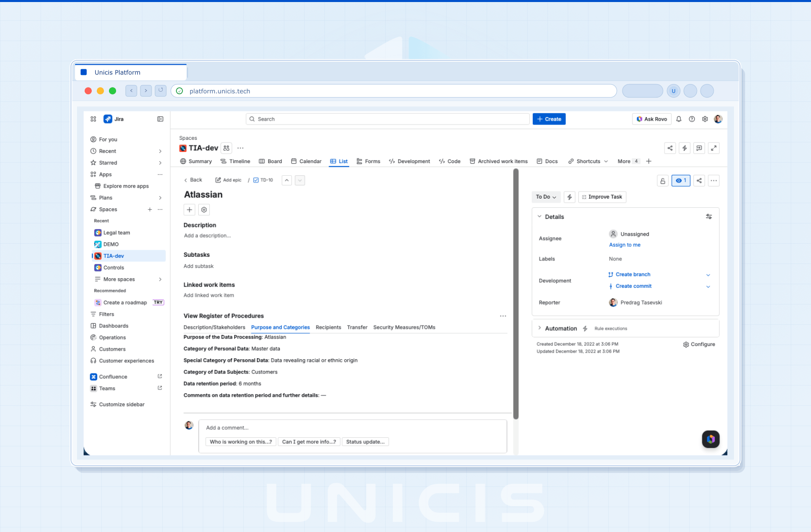Open Jira settings gear icon
The width and height of the screenshot is (811, 532).
(x=705, y=119)
